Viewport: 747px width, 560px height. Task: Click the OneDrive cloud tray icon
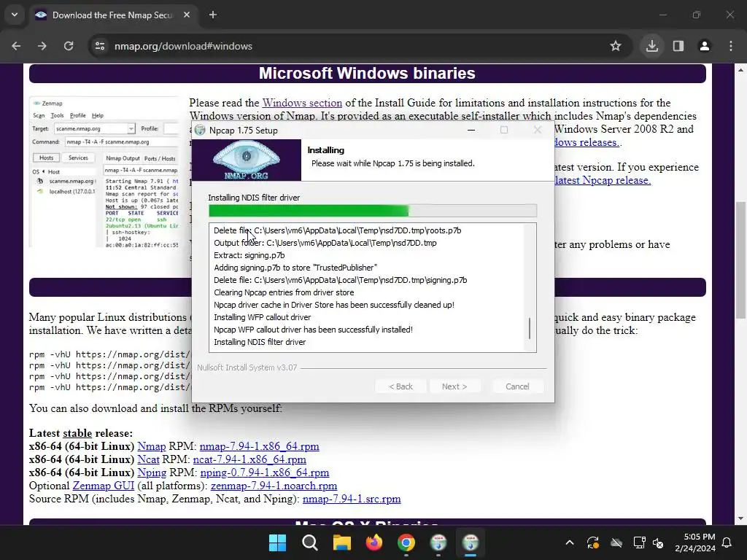pos(616,542)
